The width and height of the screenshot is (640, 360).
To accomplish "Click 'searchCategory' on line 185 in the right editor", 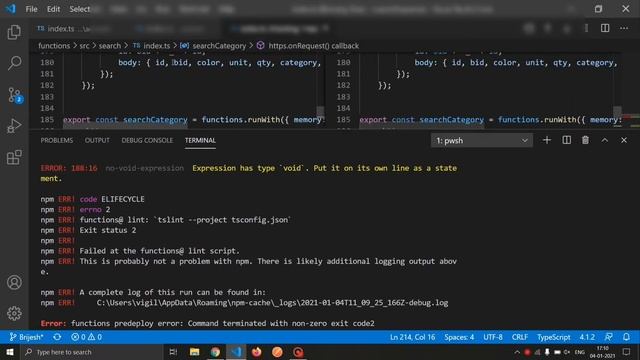I will (451, 120).
